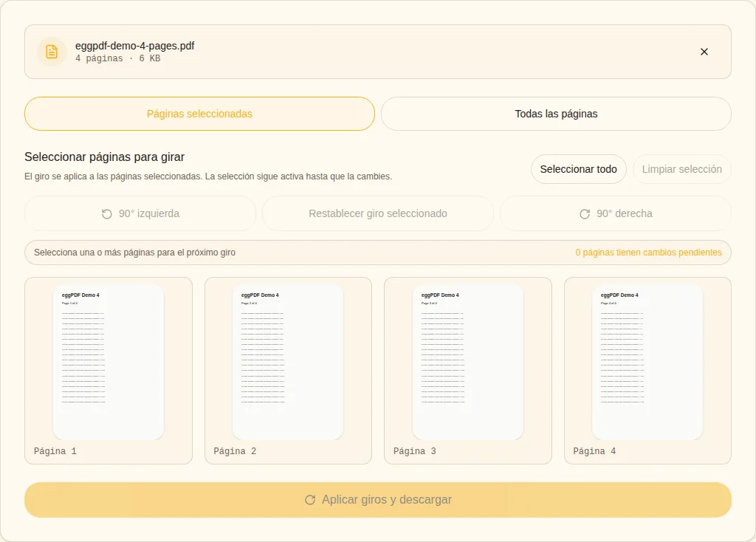Screen dimensions: 756x542
Task: Click the 'Seleccionar páginas para girar' heading
Action: coord(105,157)
